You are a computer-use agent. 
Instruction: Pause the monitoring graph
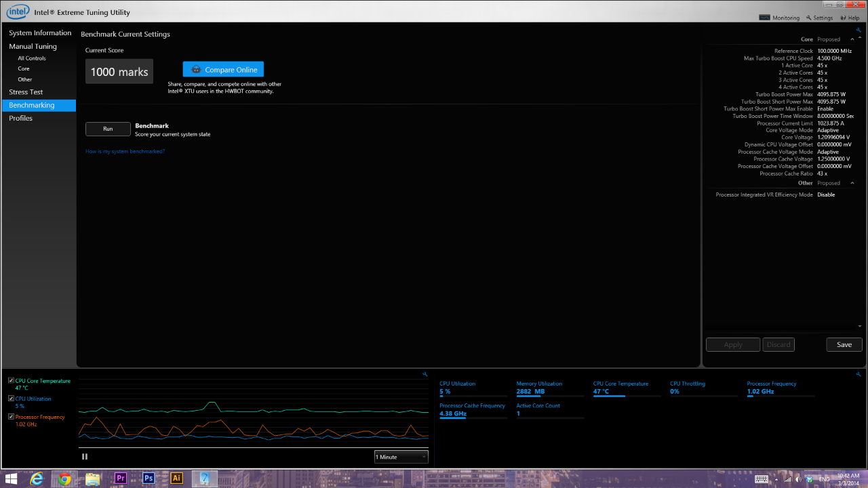[85, 456]
